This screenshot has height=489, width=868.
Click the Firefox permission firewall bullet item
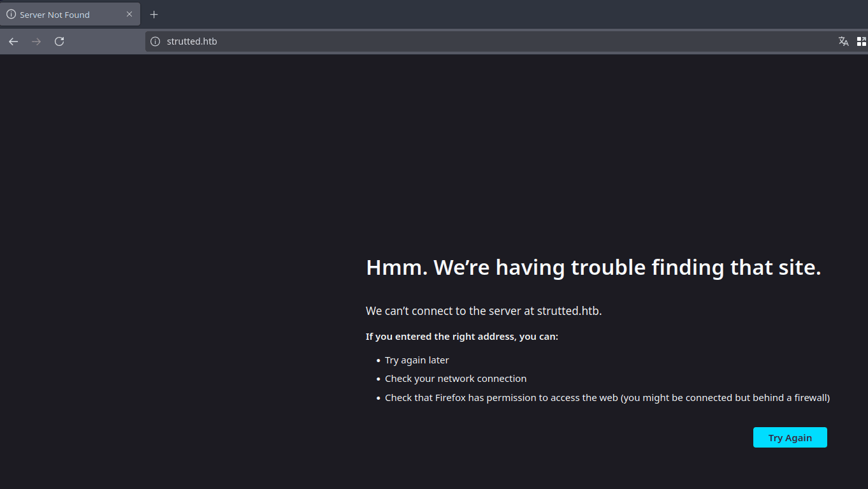pyautogui.click(x=607, y=398)
